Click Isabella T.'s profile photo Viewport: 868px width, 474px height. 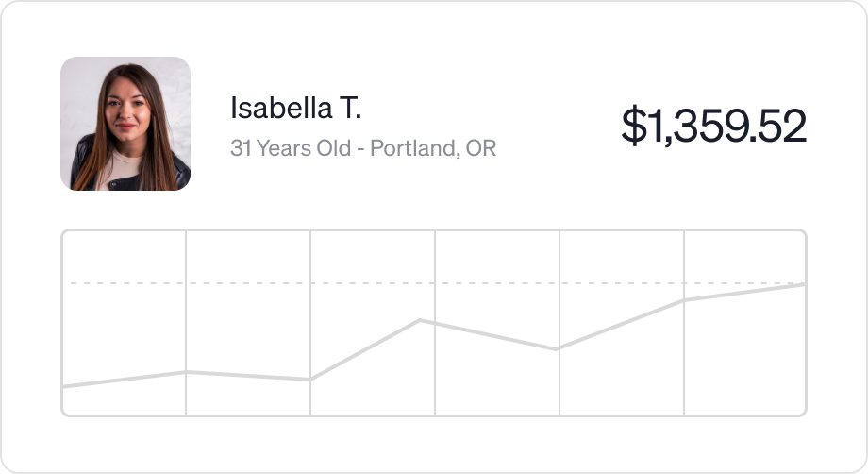click(x=125, y=124)
